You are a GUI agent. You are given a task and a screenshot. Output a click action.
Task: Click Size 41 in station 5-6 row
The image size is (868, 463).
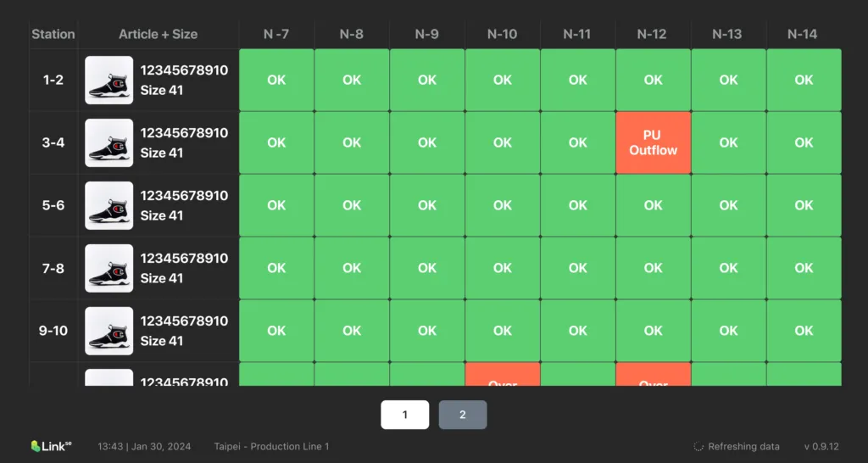coord(162,215)
